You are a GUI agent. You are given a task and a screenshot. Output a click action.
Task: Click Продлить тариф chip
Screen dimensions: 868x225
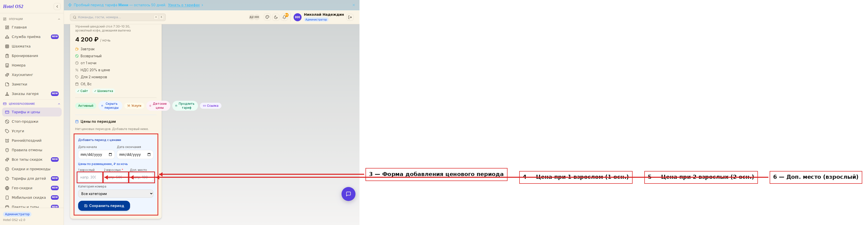click(185, 105)
